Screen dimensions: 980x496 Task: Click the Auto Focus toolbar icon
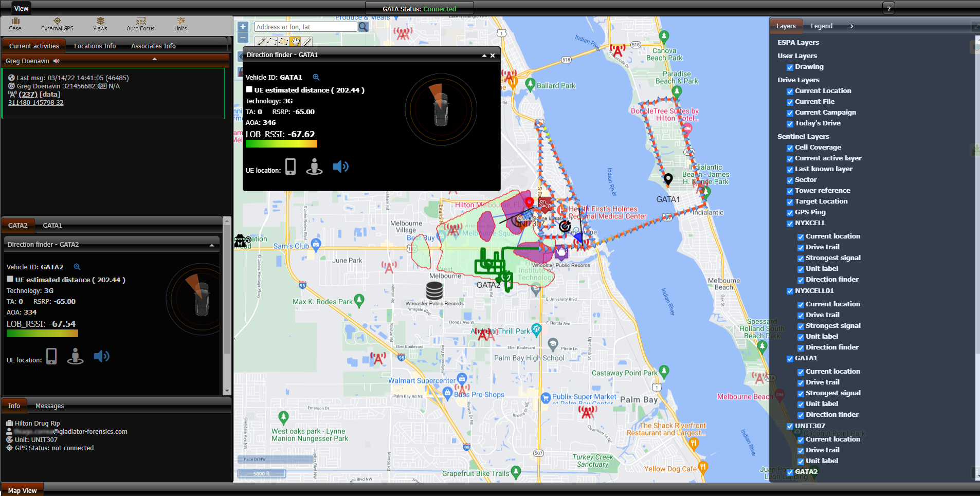point(140,24)
